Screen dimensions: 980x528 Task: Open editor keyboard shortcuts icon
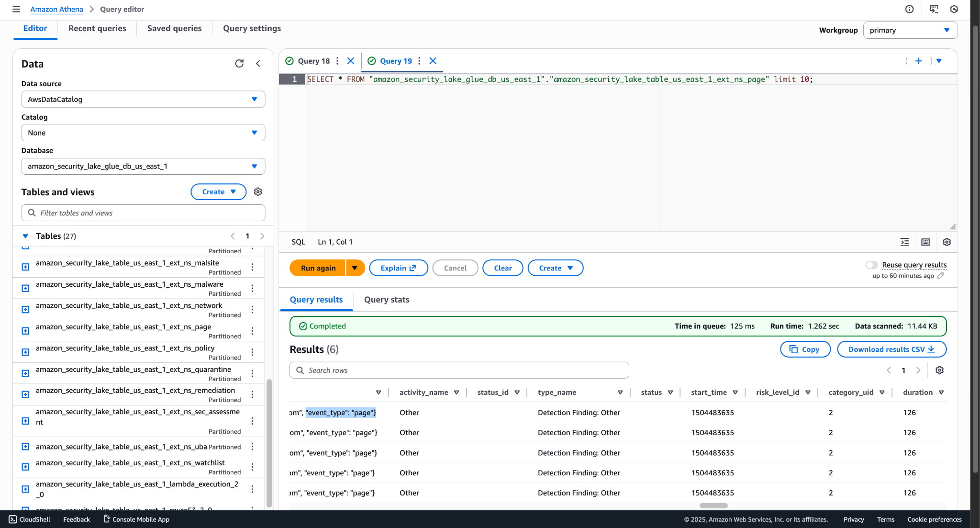[925, 242]
